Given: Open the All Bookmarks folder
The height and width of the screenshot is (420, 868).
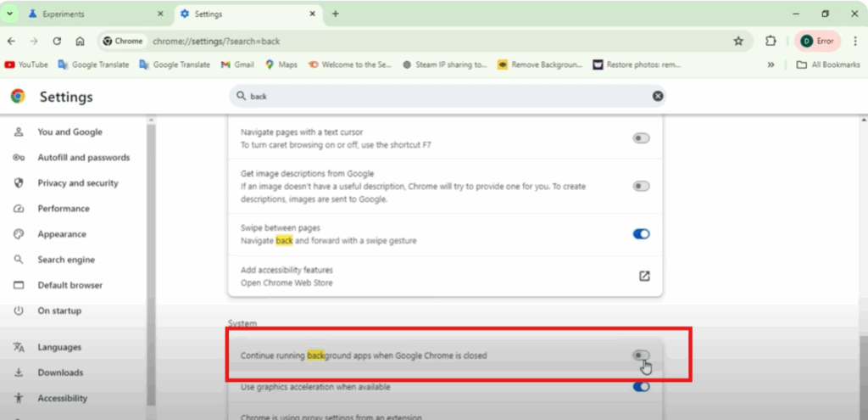Looking at the screenshot, I should 828,64.
